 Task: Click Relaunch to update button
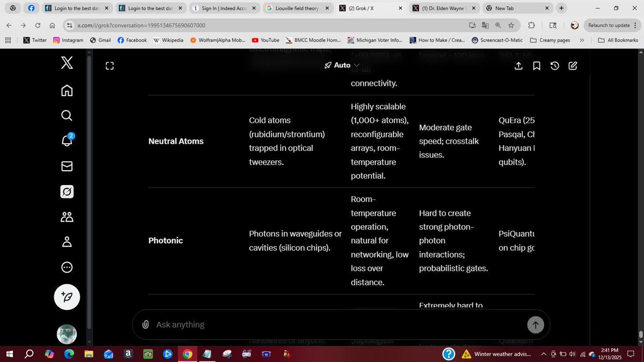click(609, 25)
